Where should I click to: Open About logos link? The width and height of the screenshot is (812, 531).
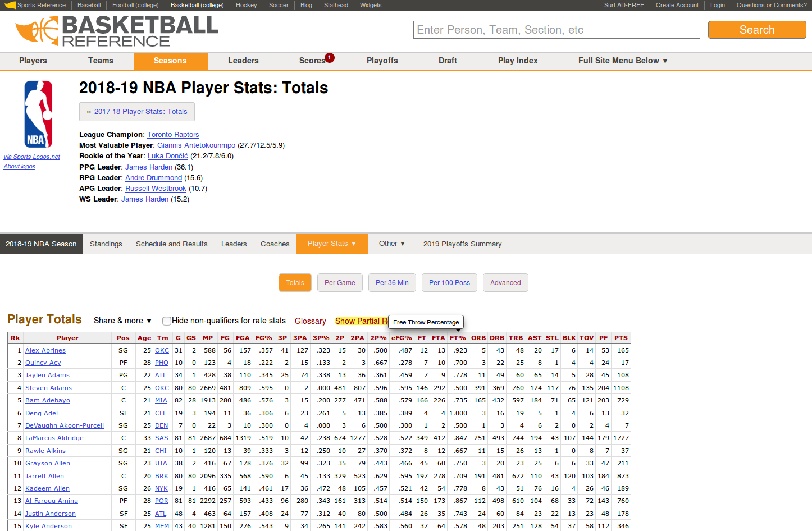coord(20,167)
